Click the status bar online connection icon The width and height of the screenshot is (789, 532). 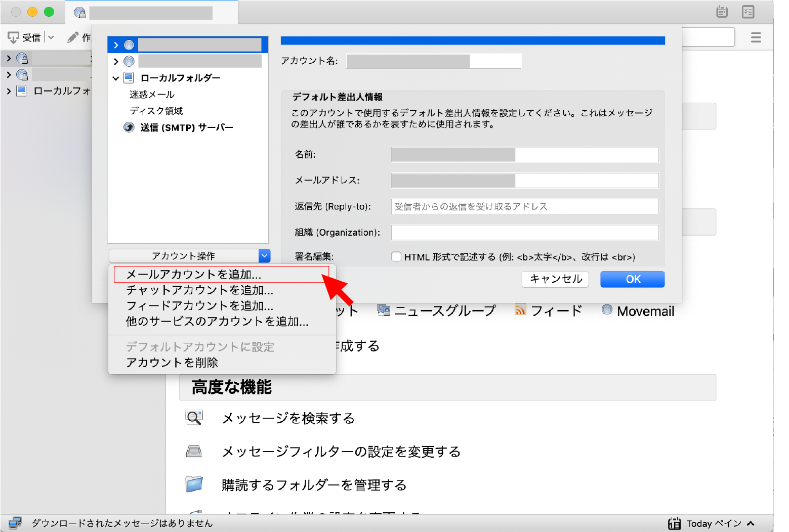point(15,523)
